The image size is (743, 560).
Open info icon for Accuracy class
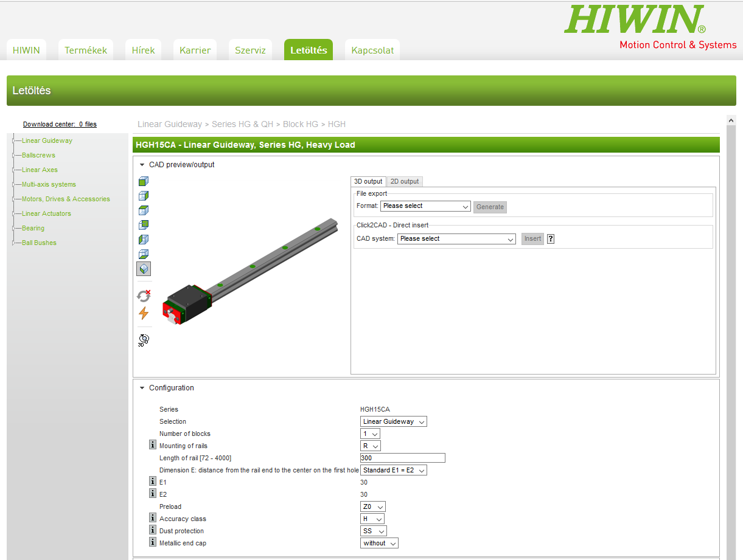pyautogui.click(x=153, y=517)
